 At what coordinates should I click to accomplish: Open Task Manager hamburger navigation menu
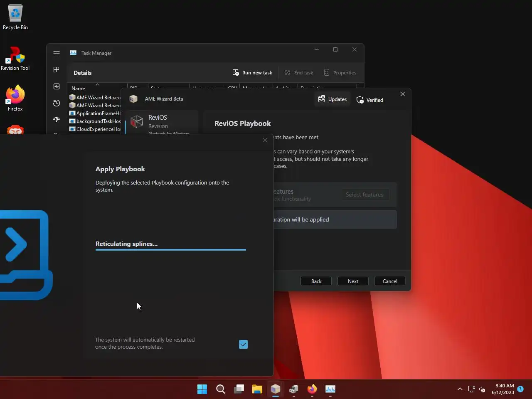(x=57, y=53)
